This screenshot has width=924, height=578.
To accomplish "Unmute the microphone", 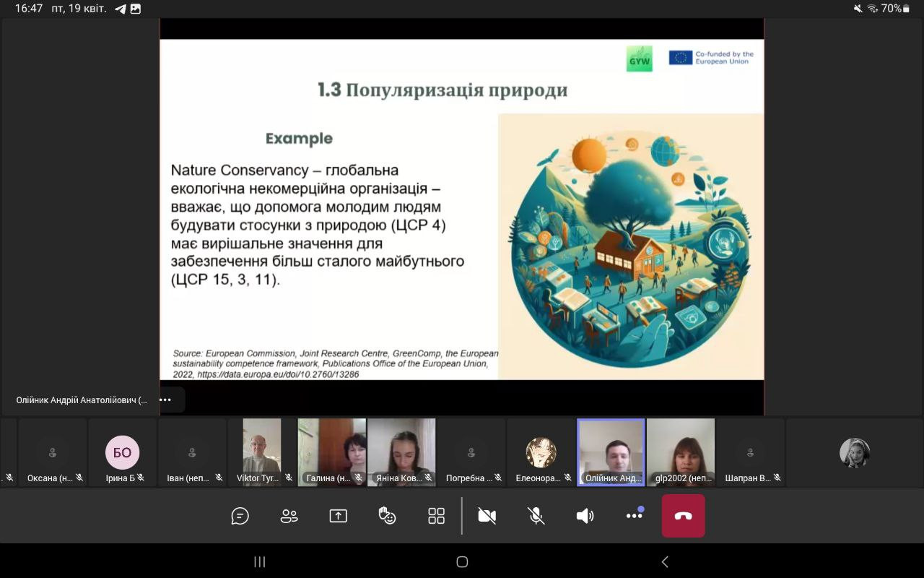I will tap(536, 516).
